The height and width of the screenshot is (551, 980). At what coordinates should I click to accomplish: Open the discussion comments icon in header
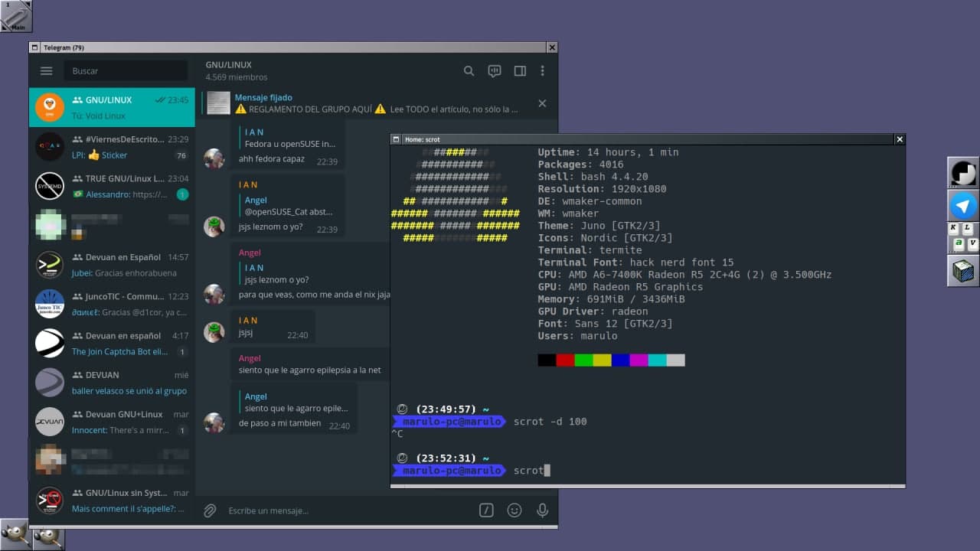pyautogui.click(x=495, y=71)
